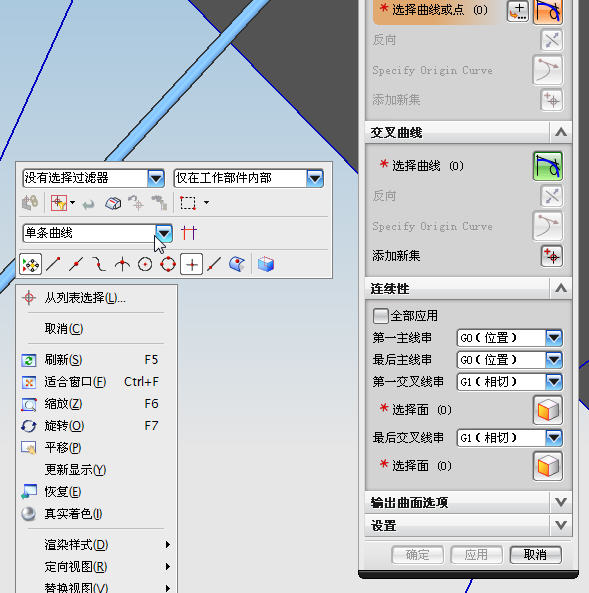Open the 渲染样式(D) submenu
The width and height of the screenshot is (589, 593).
tap(96, 545)
